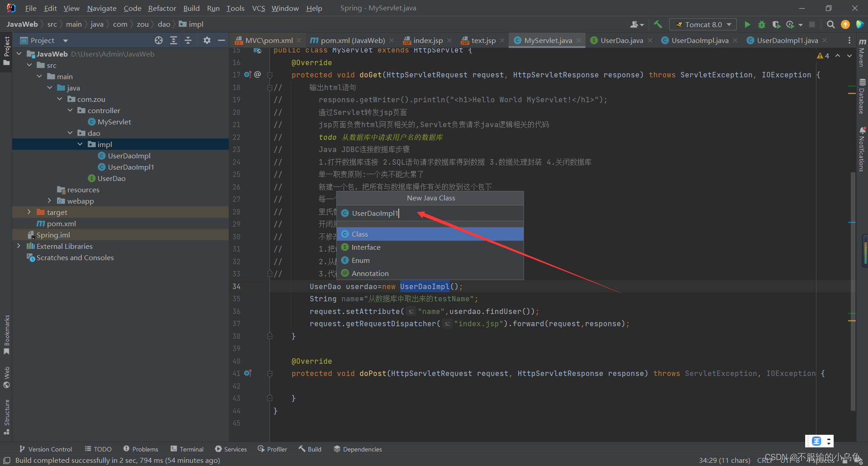
Task: Open the Dependencies tool window
Action: pos(358,449)
